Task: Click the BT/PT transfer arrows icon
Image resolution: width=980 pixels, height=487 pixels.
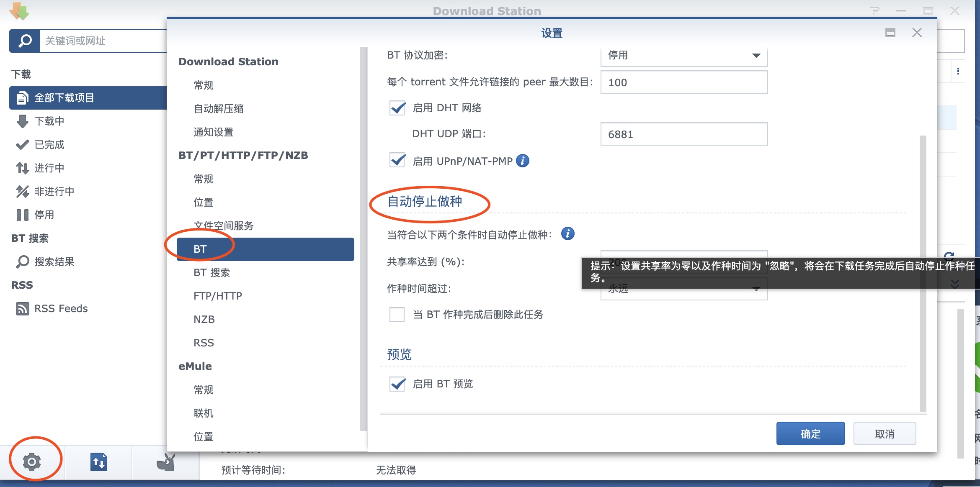Action: 99,462
